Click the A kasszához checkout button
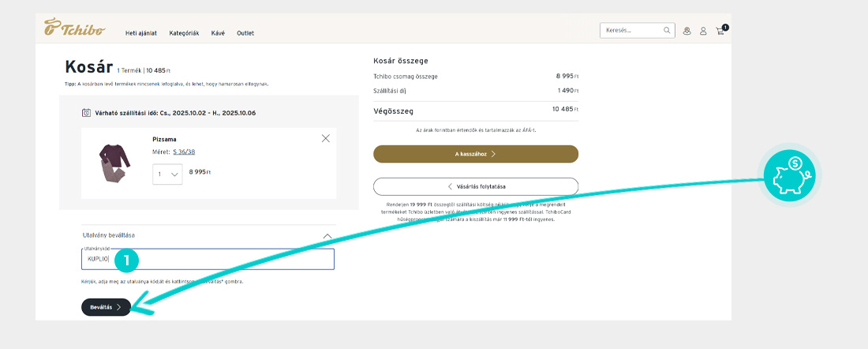 tap(475, 154)
